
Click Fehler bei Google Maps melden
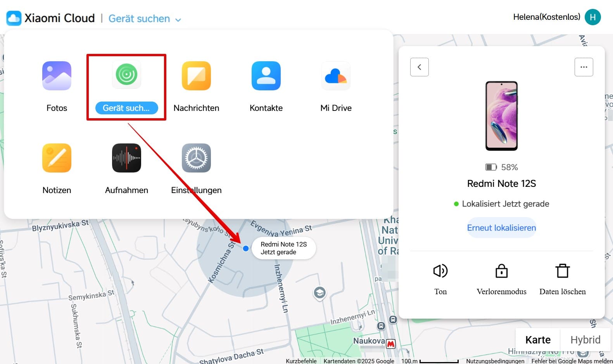click(572, 361)
